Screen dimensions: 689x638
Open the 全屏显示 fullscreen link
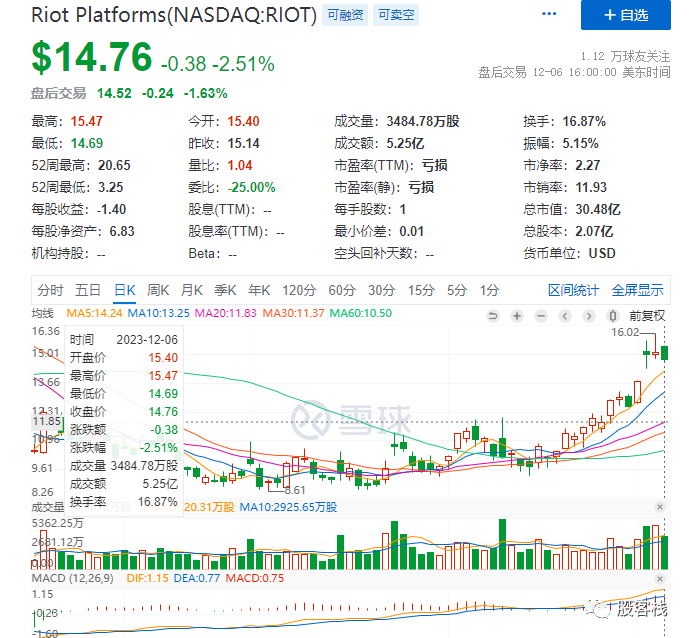[x=638, y=290]
